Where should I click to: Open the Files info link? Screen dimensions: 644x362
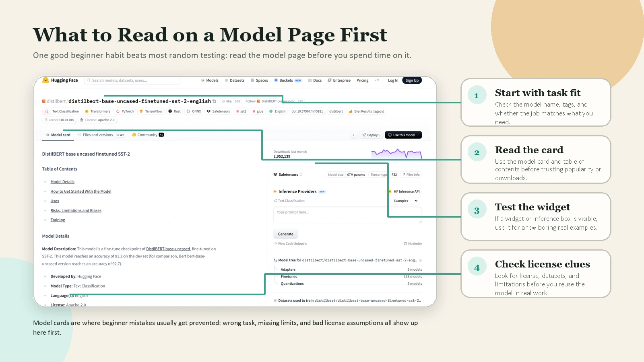(411, 175)
